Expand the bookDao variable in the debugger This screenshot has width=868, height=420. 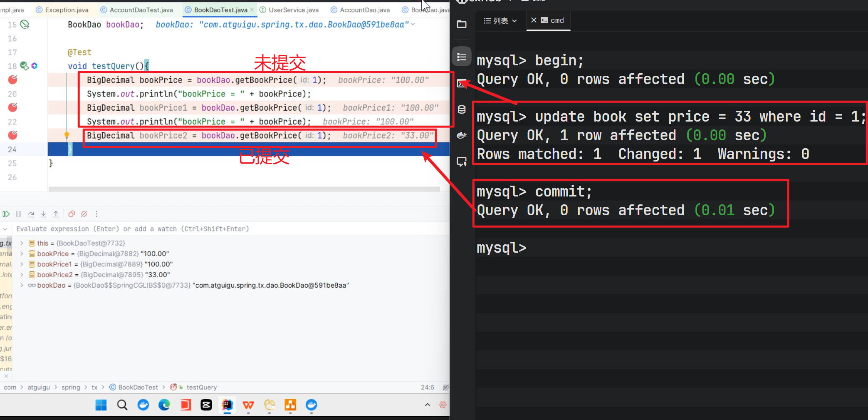[x=22, y=285]
